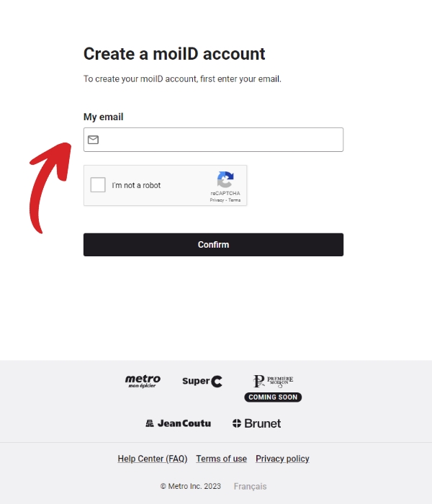Click the Confirm button
Viewport: 432px width, 504px height.
coord(213,245)
